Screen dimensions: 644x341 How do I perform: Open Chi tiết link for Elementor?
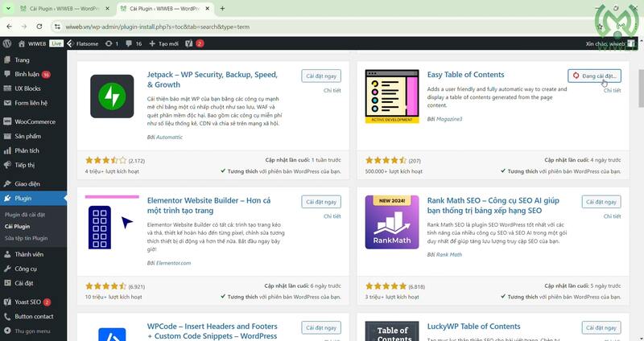(332, 216)
